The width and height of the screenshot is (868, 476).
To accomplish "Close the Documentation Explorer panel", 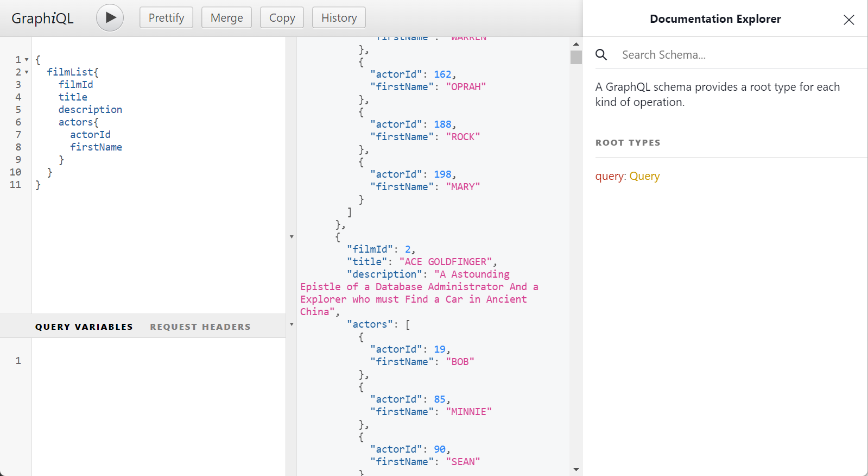I will (x=848, y=20).
